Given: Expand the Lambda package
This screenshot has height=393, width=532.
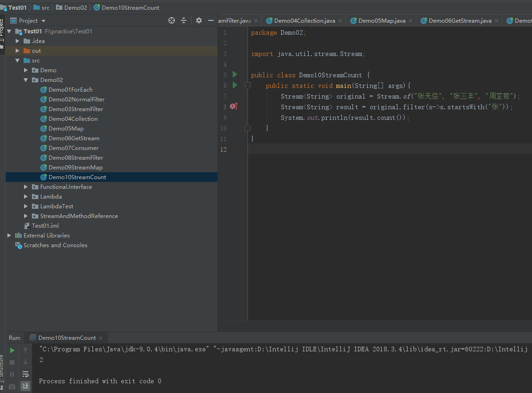Looking at the screenshot, I should (26, 196).
